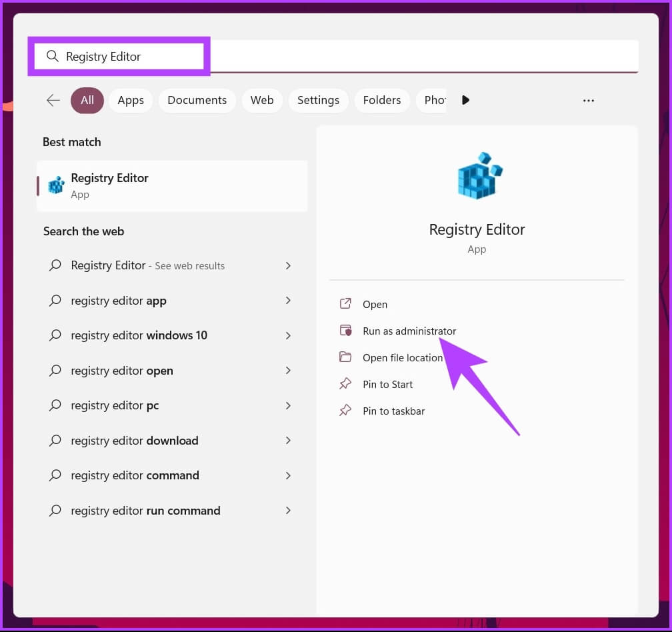Viewport: 672px width, 632px height.
Task: Expand the 'registry editor app' chevron
Action: pos(288,301)
